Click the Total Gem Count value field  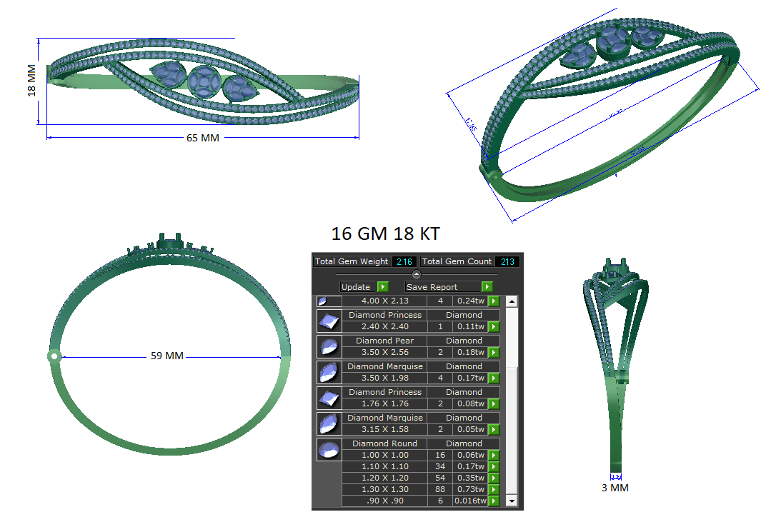click(507, 261)
